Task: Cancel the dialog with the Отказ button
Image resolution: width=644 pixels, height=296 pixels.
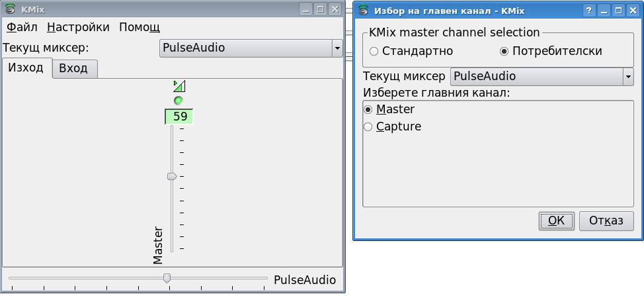Action: click(606, 221)
